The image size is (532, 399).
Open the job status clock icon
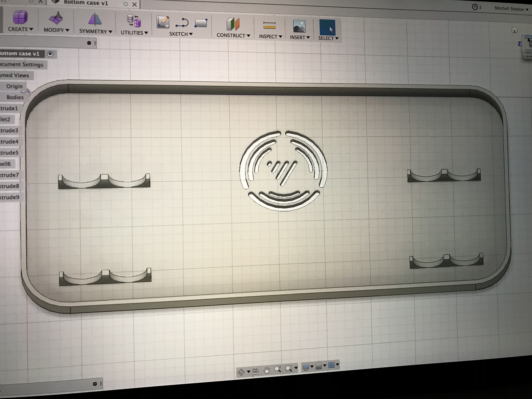click(x=475, y=7)
